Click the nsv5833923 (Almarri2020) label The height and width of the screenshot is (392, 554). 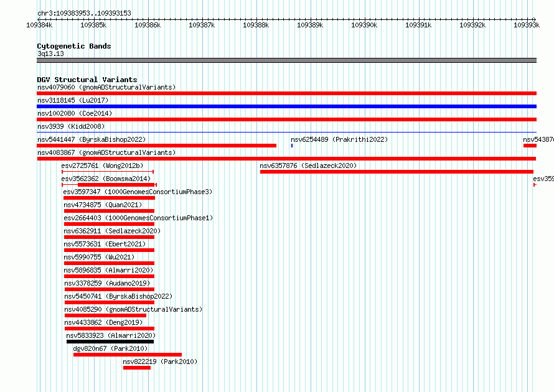tap(111, 335)
